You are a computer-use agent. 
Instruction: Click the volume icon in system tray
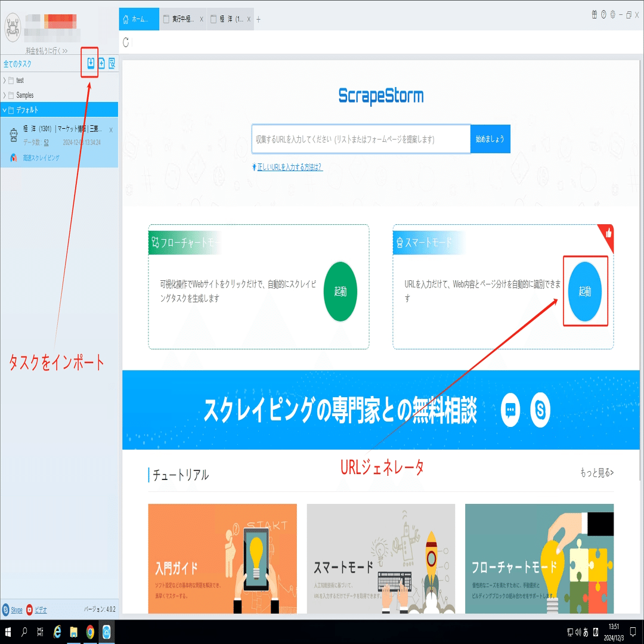pos(578,632)
